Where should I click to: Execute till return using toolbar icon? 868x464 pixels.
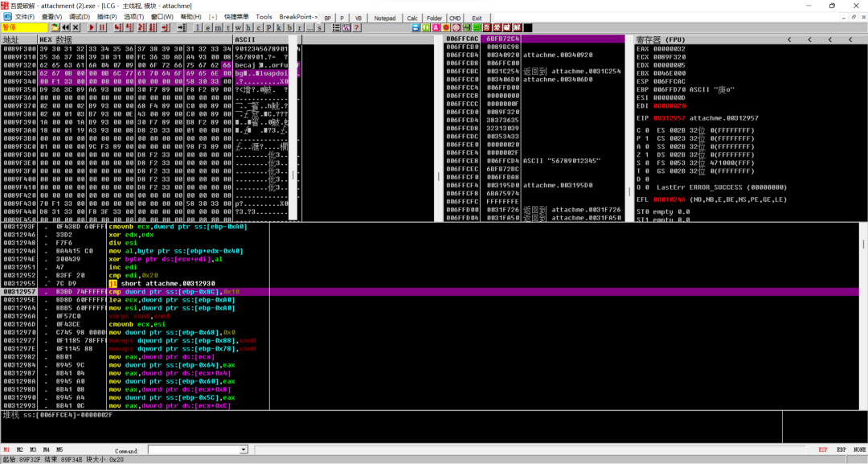(x=165, y=27)
